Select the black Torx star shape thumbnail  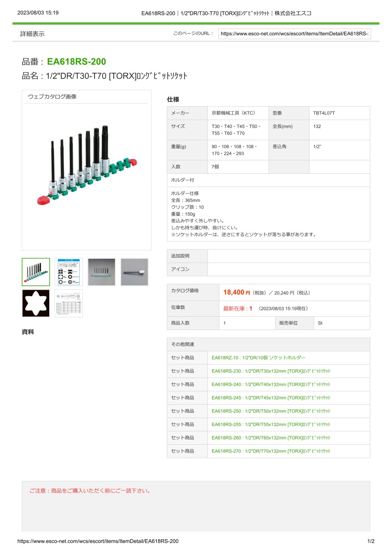(x=36, y=303)
